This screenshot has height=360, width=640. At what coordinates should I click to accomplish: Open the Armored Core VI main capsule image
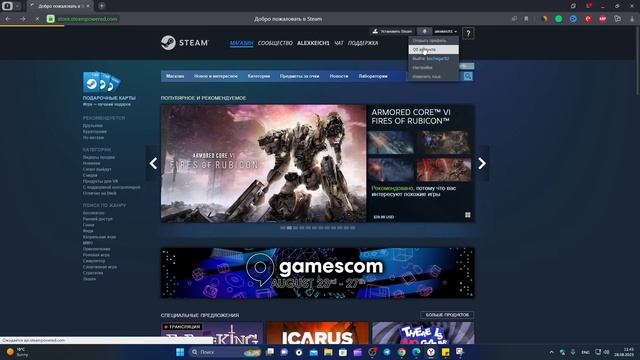264,163
